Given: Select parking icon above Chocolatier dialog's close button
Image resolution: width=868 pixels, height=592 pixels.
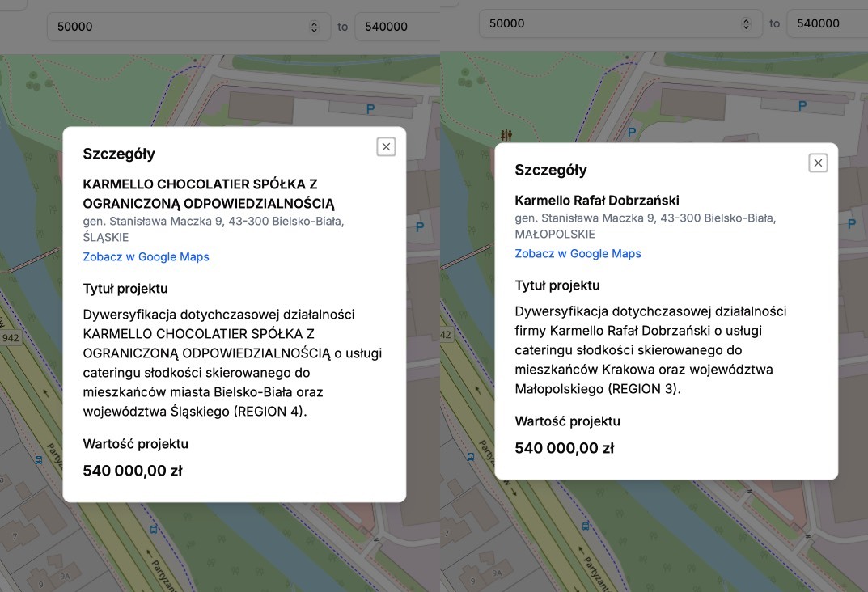Looking at the screenshot, I should pos(370,108).
